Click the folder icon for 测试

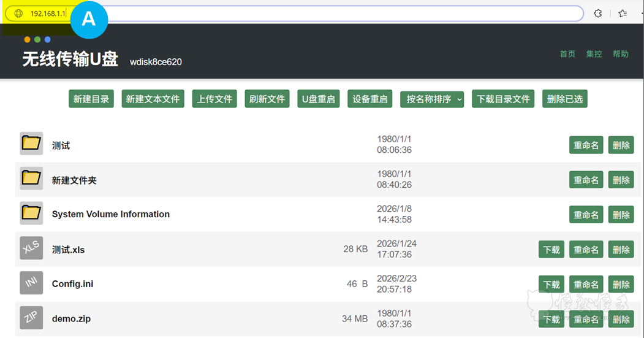[31, 144]
